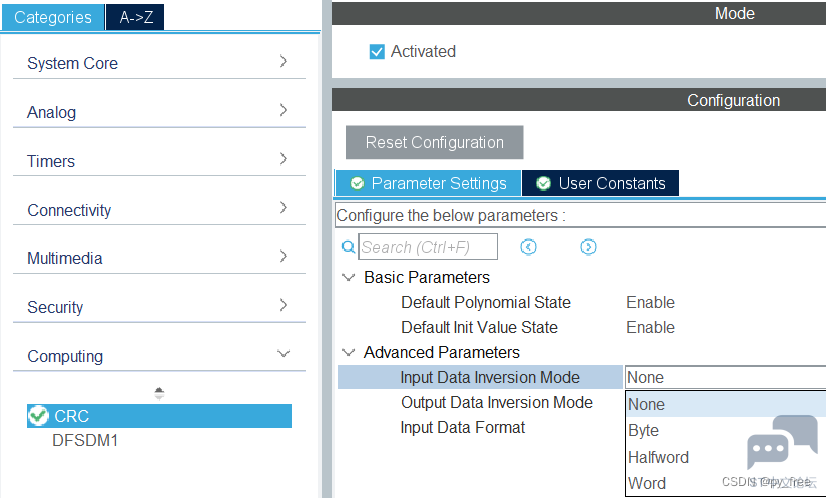Screen dimensions: 826x498
Task: Click the green check icon beside CRC
Action: coord(38,416)
